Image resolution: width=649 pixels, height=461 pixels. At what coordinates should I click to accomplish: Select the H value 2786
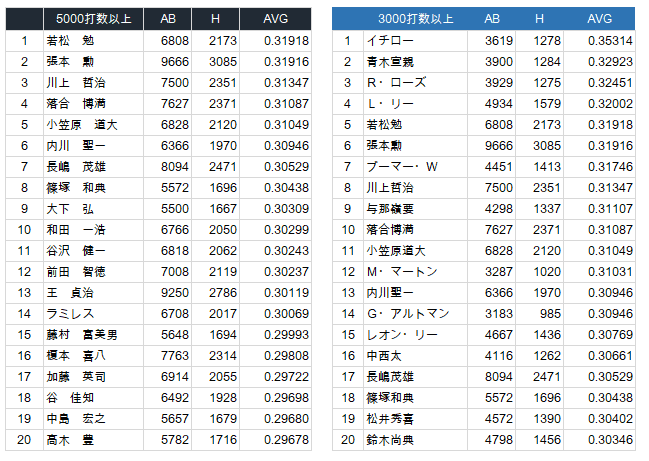(x=223, y=293)
